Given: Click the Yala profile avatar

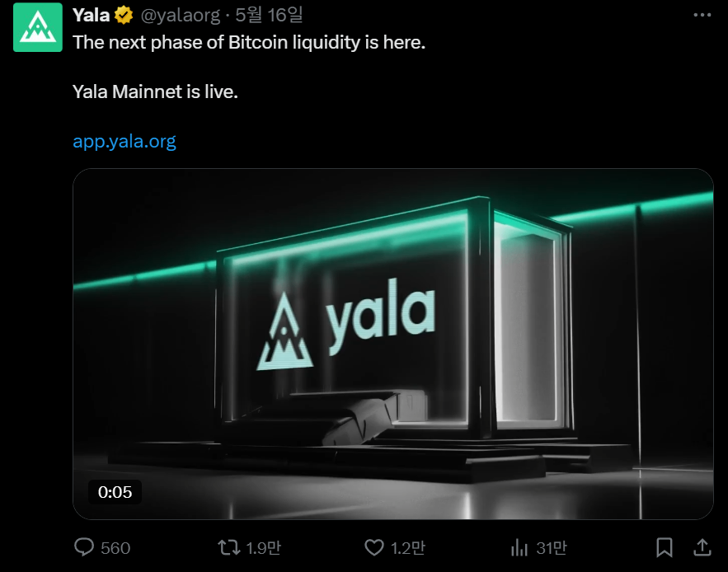Looking at the screenshot, I should tap(38, 27).
